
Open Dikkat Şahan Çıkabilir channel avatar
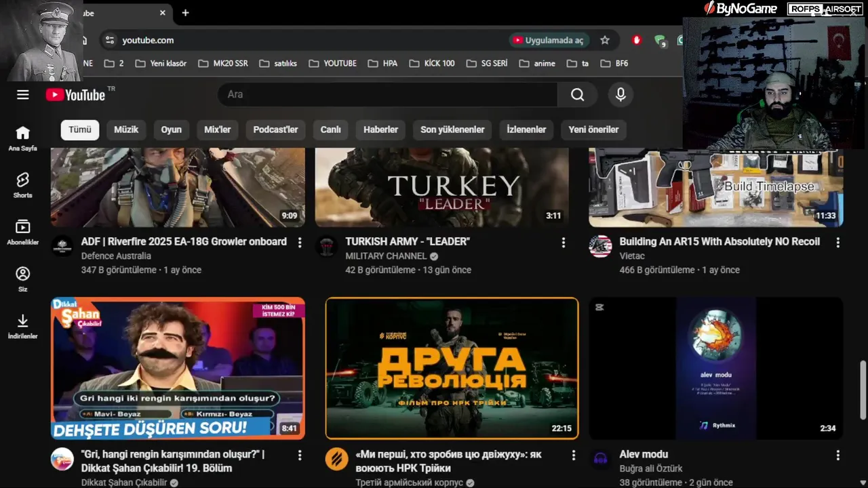point(62,460)
